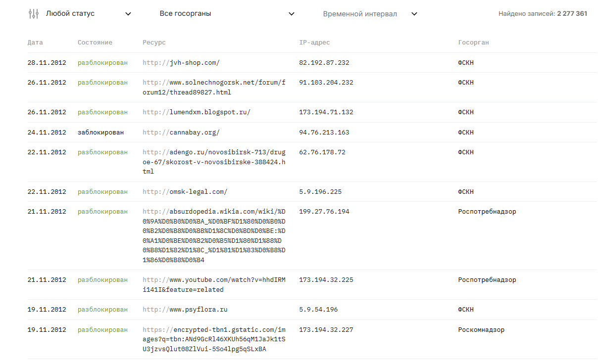The image size is (599, 364).
Task: Open the adengo.ru novosibirsk link
Action: pyautogui.click(x=214, y=162)
